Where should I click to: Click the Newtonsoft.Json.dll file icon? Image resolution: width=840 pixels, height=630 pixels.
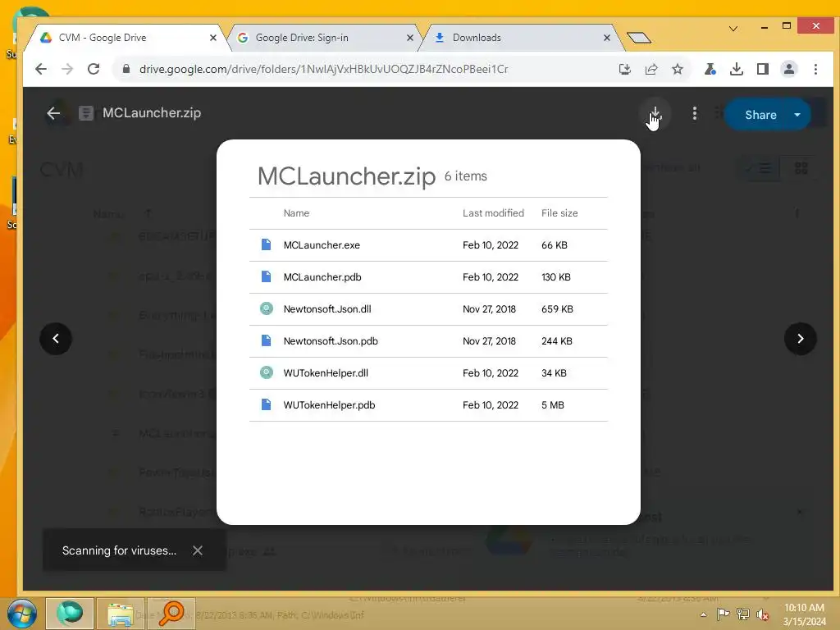click(266, 308)
